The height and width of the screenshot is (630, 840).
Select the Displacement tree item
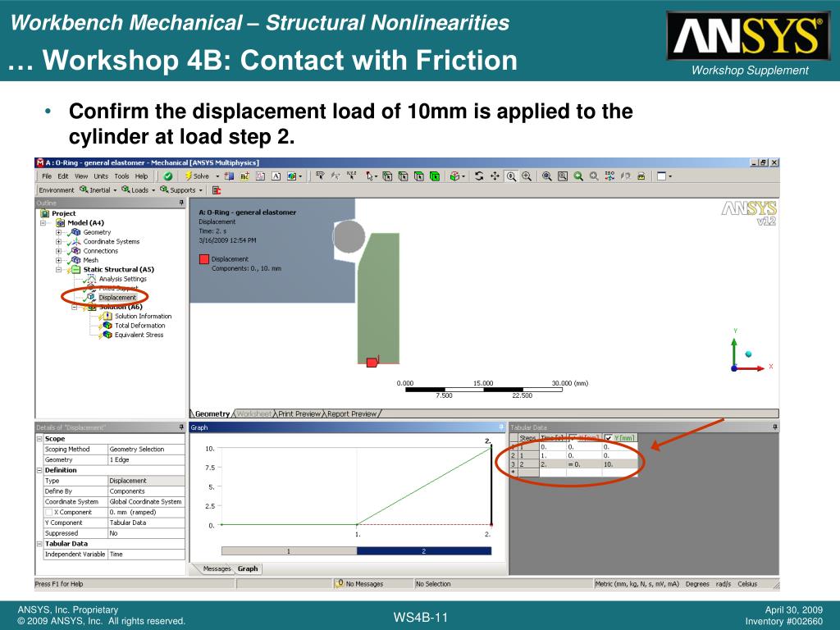[117, 297]
